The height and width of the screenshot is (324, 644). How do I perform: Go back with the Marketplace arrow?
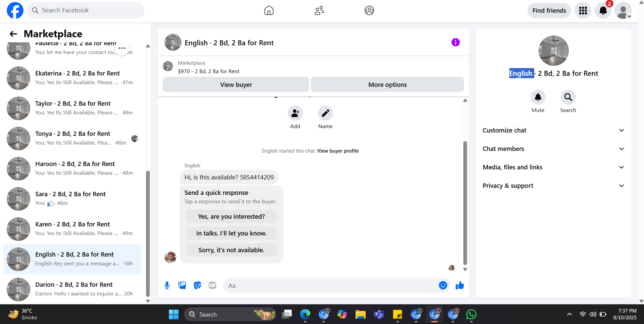(x=13, y=34)
